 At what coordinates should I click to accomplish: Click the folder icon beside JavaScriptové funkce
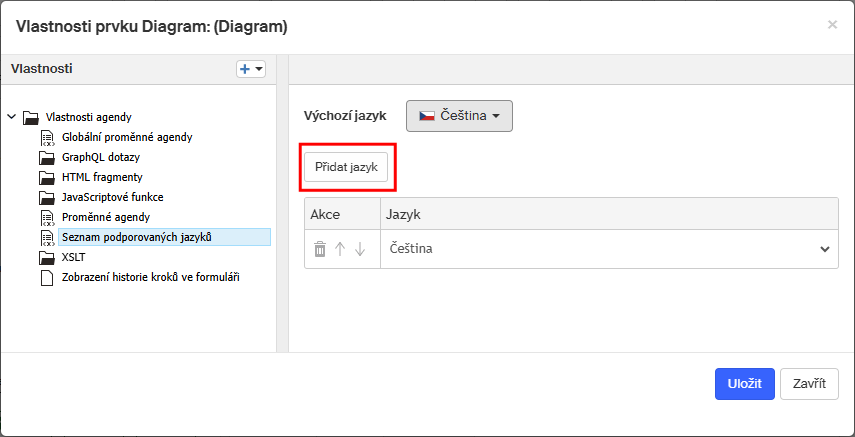click(x=47, y=197)
